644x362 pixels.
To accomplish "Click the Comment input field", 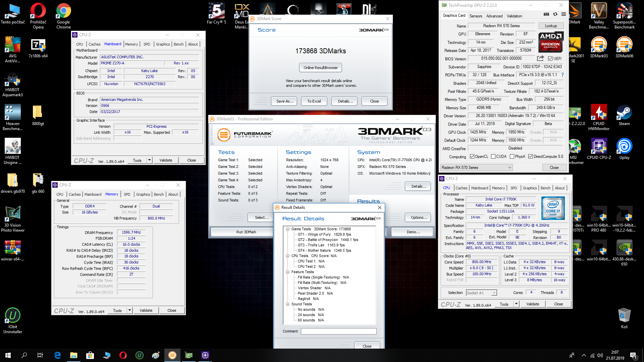I will point(339,331).
